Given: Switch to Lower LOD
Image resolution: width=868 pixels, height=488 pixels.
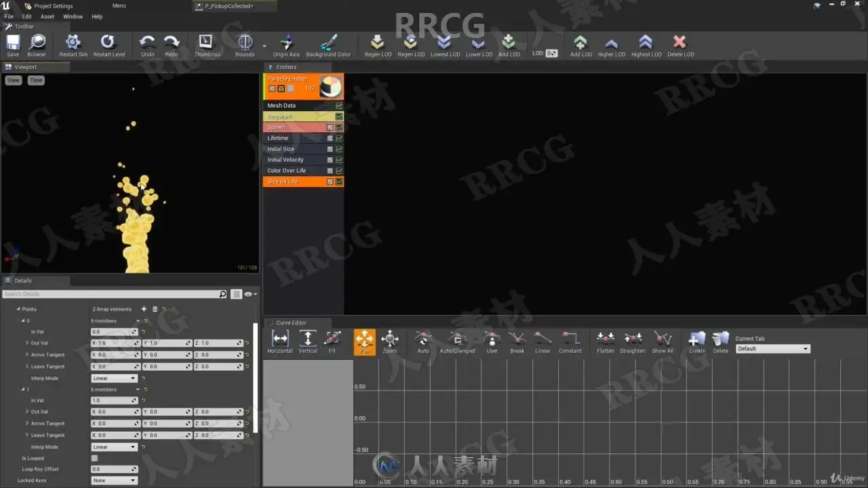Looking at the screenshot, I should tap(479, 45).
